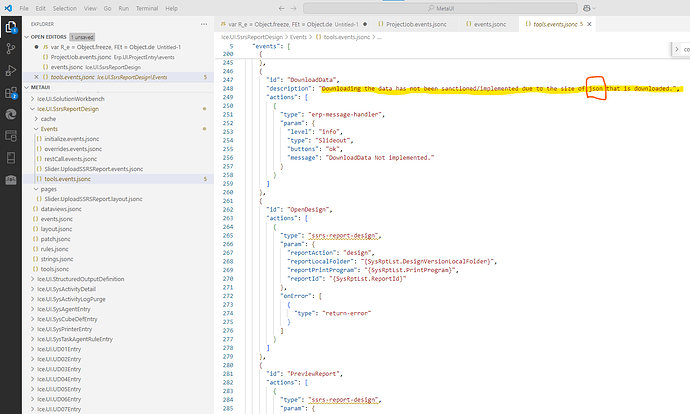Click the tools.events.jsonc breadcrumb segment
The height and width of the screenshot is (414, 690).
tap(347, 37)
